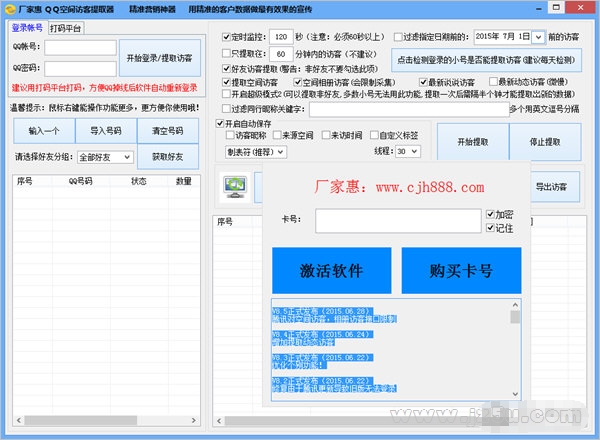Toggle 最新说说访客 checkbox
The height and width of the screenshot is (440, 600).
tap(423, 82)
